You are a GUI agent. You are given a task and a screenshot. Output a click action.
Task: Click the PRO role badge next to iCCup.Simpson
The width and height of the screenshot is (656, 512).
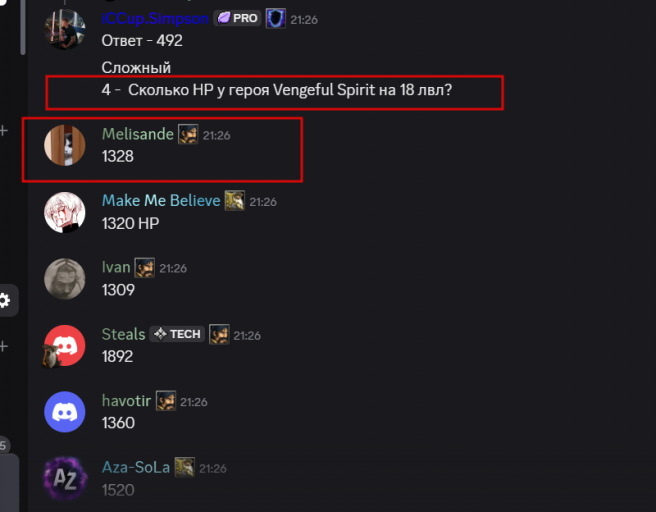(237, 18)
